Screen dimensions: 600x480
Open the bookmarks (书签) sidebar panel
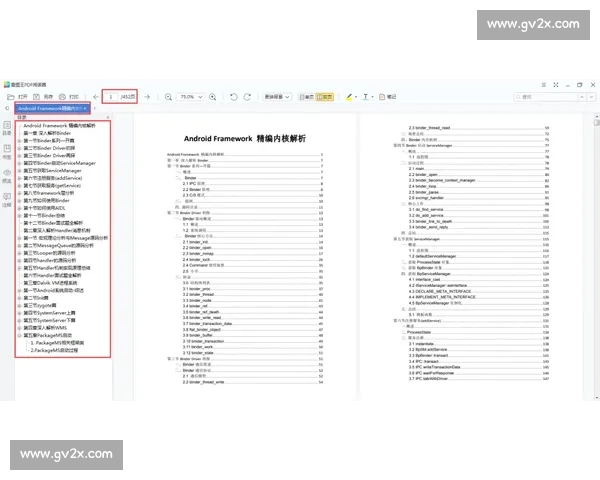[6, 149]
